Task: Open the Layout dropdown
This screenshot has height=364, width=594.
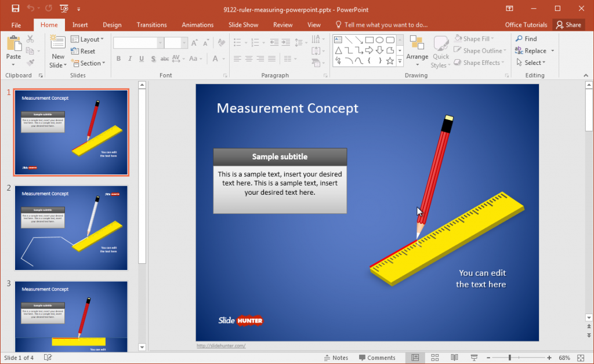Action: pos(88,39)
